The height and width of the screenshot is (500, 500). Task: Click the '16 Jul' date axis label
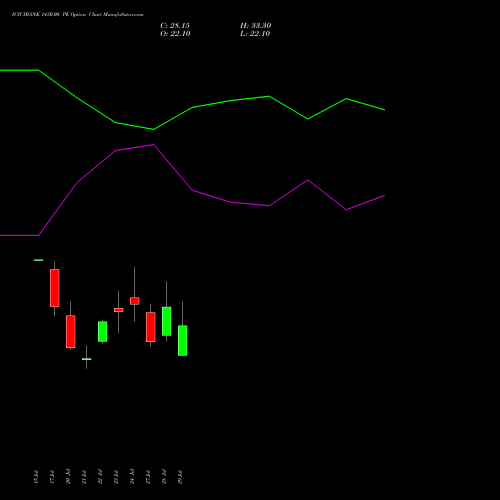pos(36,477)
